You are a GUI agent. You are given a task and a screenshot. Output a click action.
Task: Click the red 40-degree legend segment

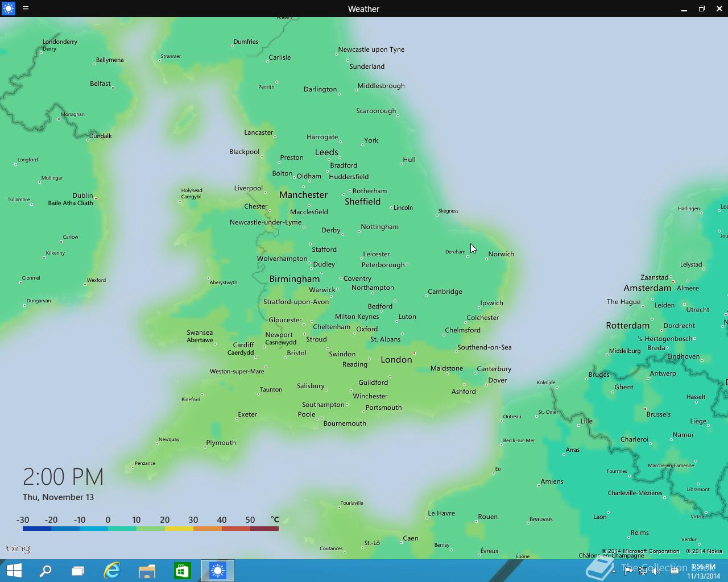click(236, 529)
